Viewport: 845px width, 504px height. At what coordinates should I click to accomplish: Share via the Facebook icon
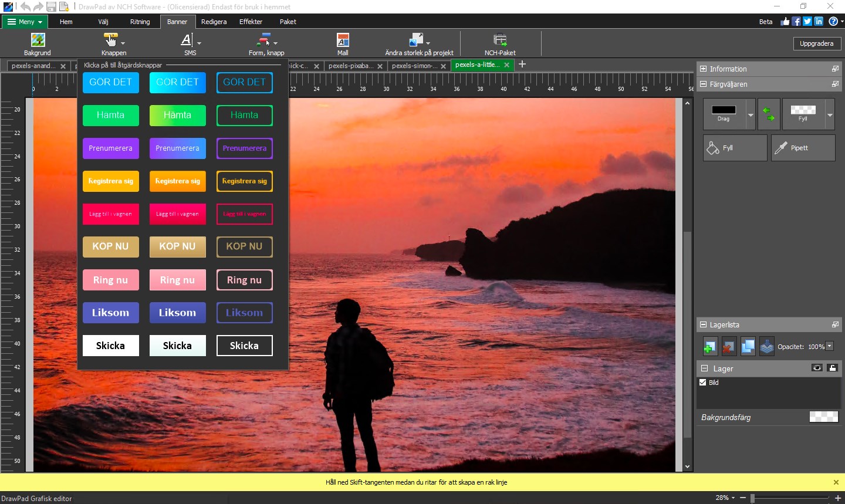796,21
